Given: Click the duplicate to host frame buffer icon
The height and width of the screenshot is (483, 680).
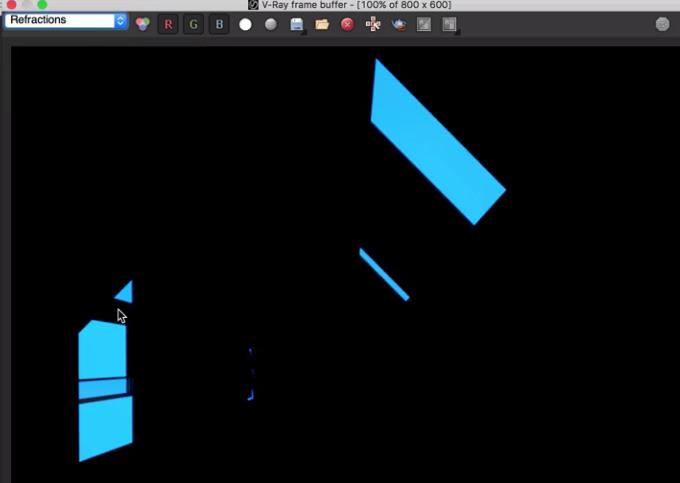Looking at the screenshot, I should click(373, 24).
